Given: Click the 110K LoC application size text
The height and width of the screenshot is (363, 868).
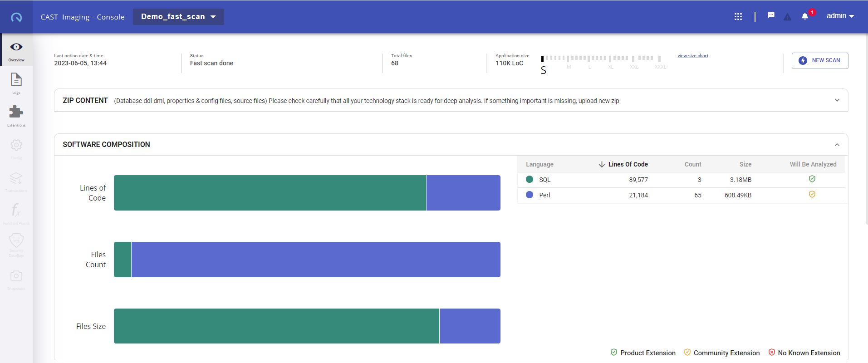Looking at the screenshot, I should point(509,63).
